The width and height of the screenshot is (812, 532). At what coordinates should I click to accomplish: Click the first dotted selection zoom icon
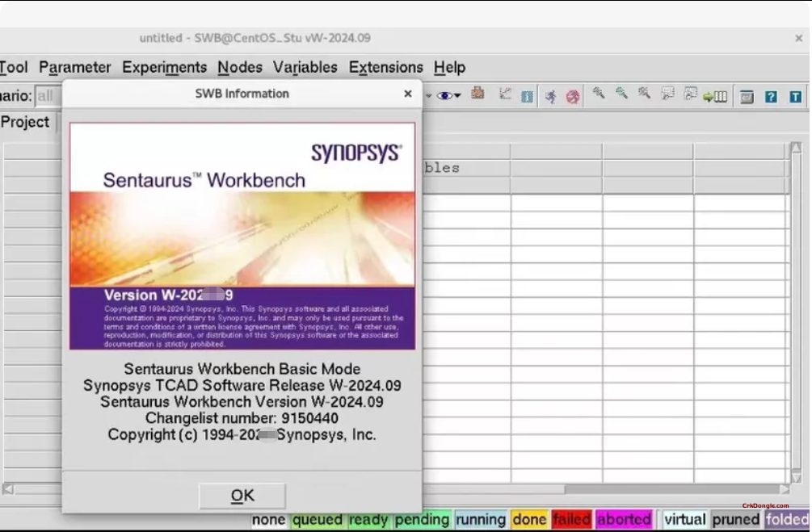(x=668, y=94)
